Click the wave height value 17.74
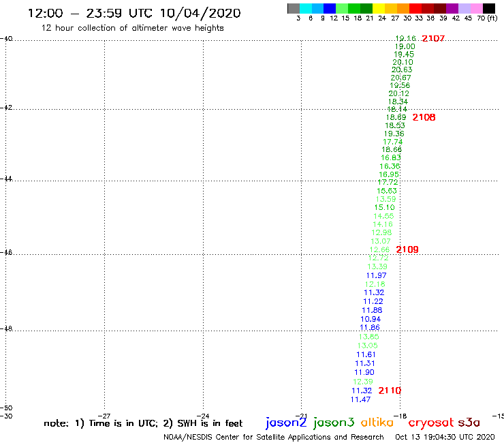Image resolution: width=504 pixels, height=443 pixels. 393,142
